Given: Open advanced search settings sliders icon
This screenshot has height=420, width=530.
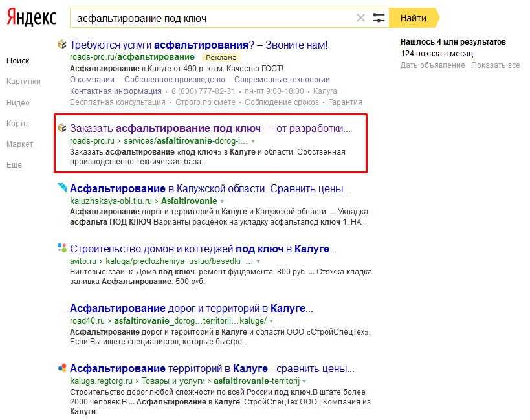Looking at the screenshot, I should tap(378, 18).
